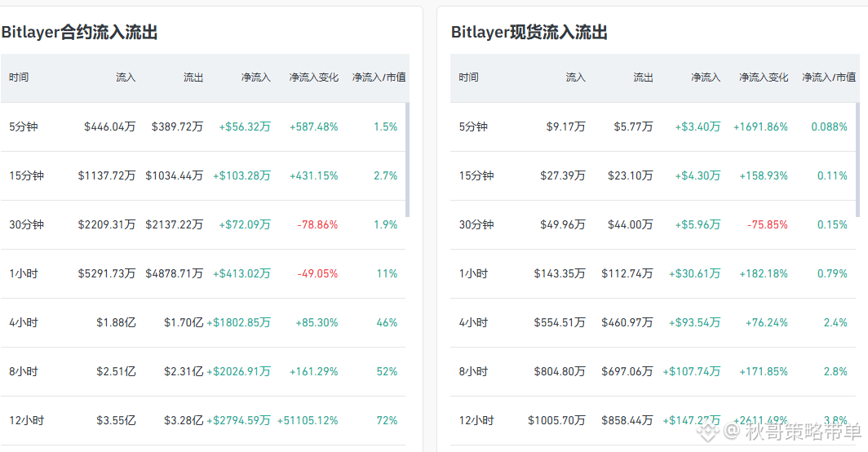Click the 净流入 column header in contract table
Screen dimensions: 868x452
pyautogui.click(x=256, y=78)
